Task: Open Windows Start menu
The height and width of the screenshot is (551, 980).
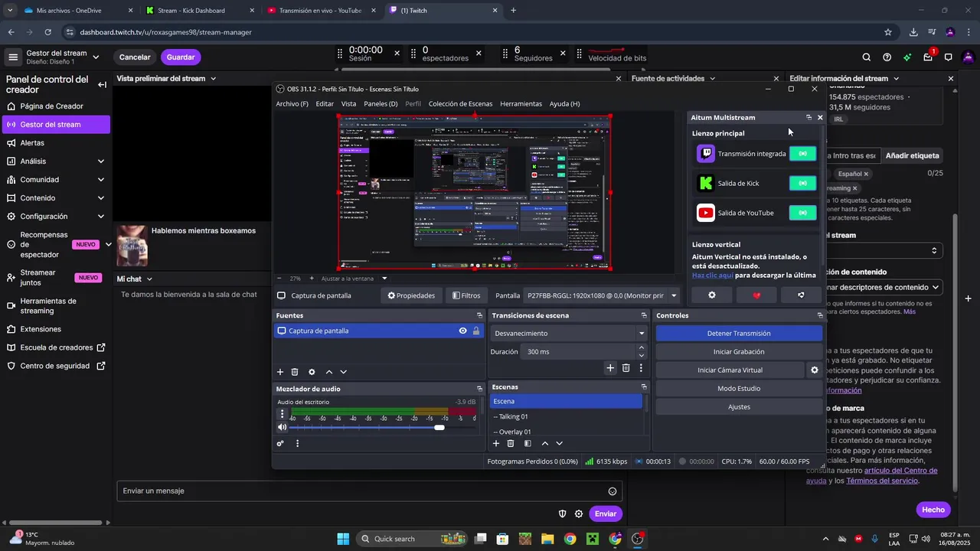Action: point(343,539)
